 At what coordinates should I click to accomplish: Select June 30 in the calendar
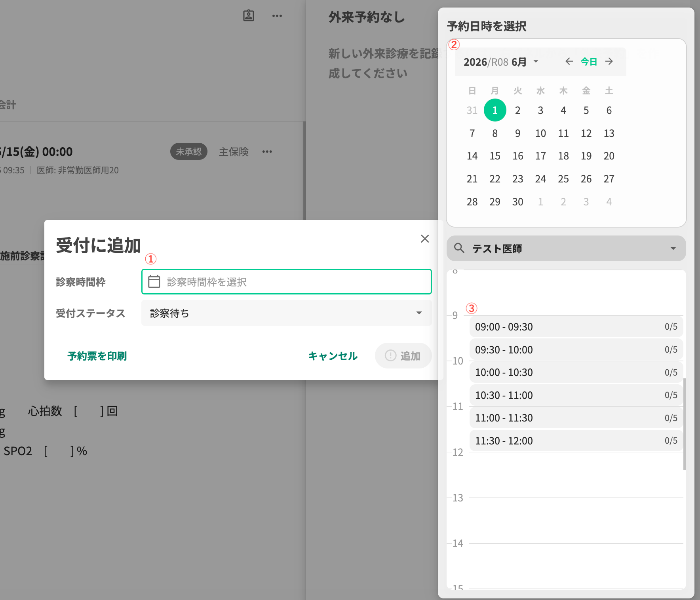click(x=517, y=202)
